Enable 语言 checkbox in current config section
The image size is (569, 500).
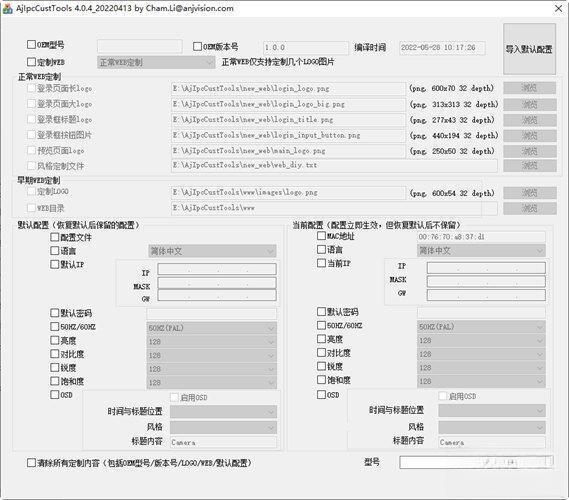321,249
